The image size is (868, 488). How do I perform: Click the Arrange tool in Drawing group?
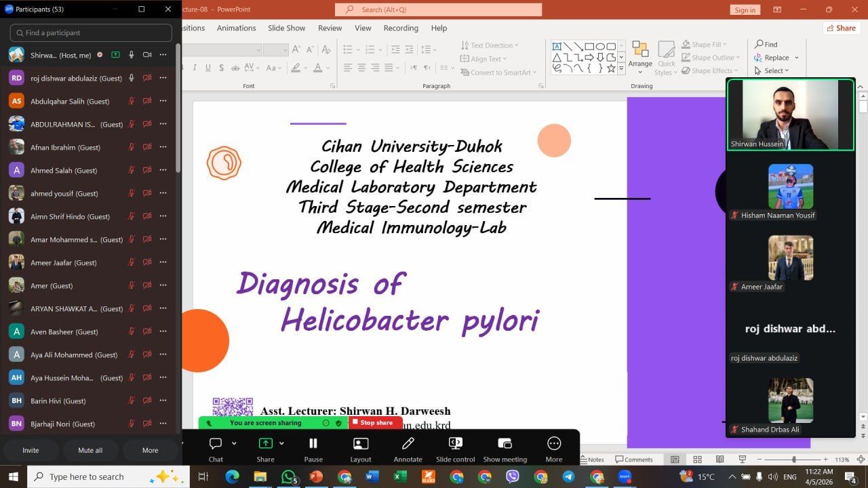tap(640, 57)
